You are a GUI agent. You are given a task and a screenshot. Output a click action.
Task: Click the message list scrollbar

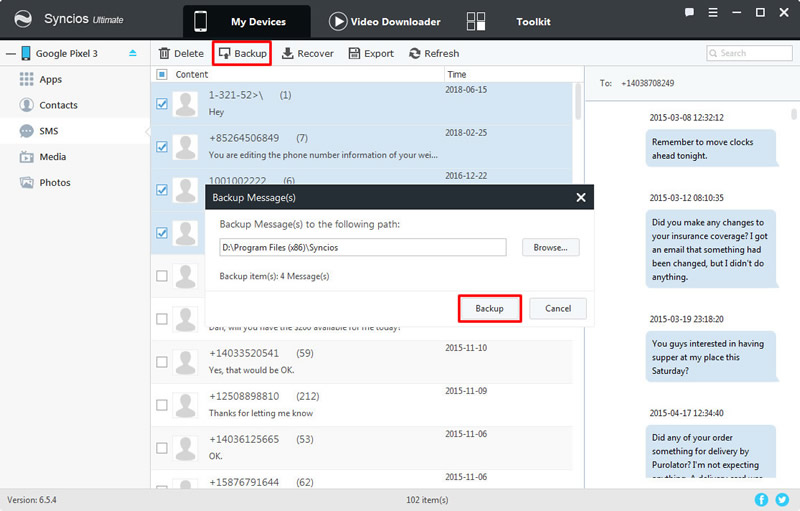pyautogui.click(x=578, y=101)
